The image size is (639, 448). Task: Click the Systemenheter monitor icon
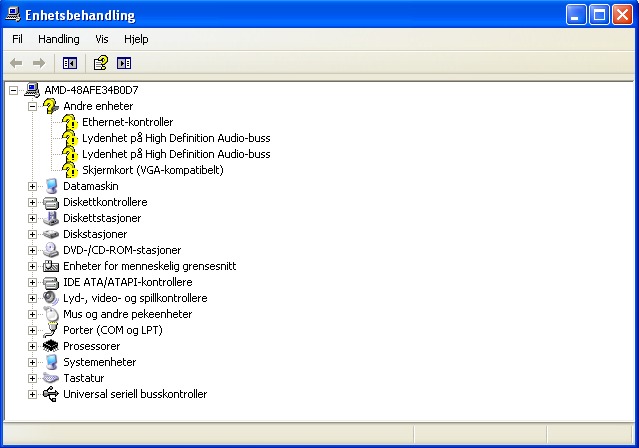[x=51, y=362]
